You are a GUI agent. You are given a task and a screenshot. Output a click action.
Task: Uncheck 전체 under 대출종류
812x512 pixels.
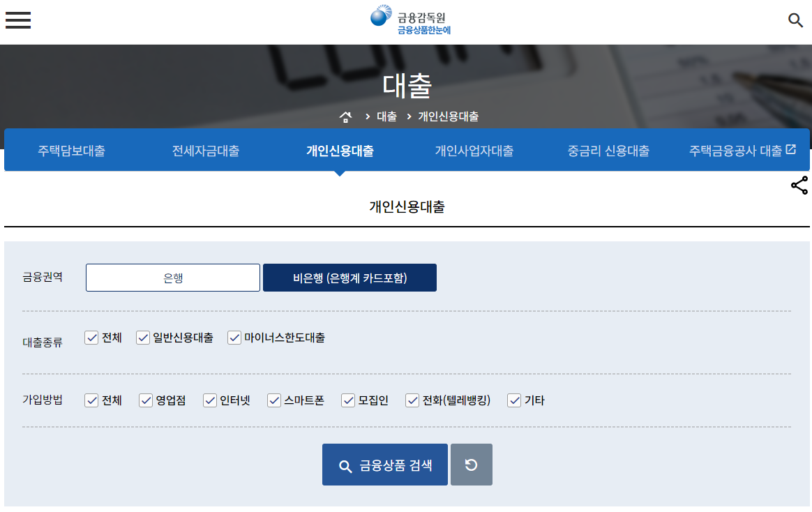(91, 337)
